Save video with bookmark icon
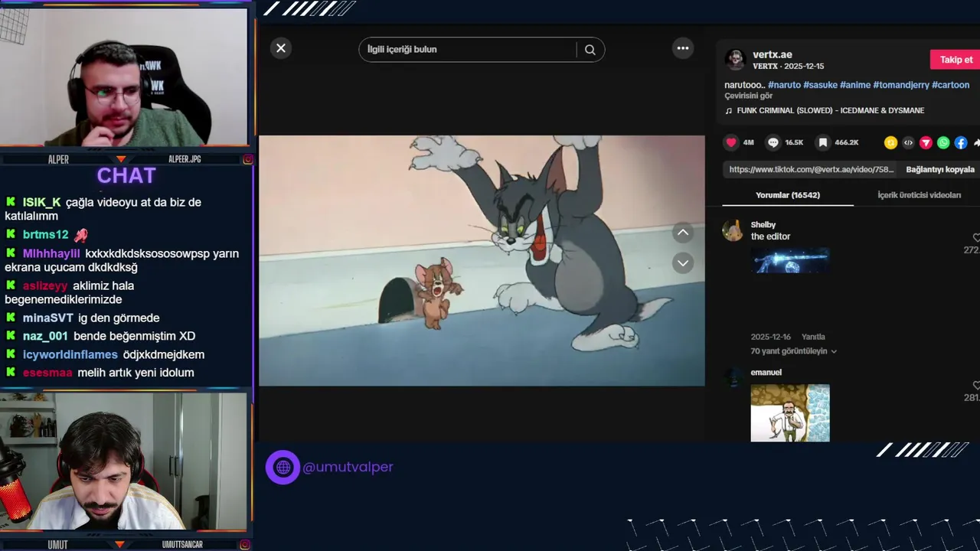The width and height of the screenshot is (980, 551). point(822,142)
